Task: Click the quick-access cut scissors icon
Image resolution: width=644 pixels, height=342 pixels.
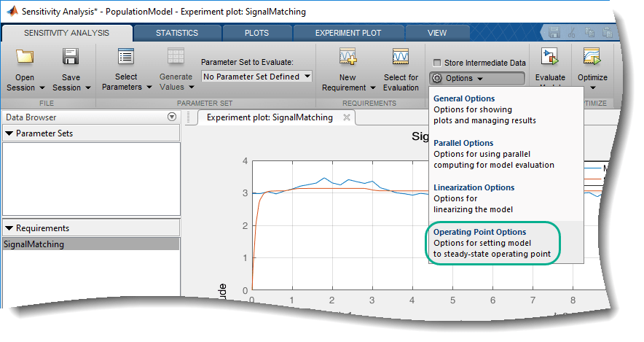Action: coord(571,33)
